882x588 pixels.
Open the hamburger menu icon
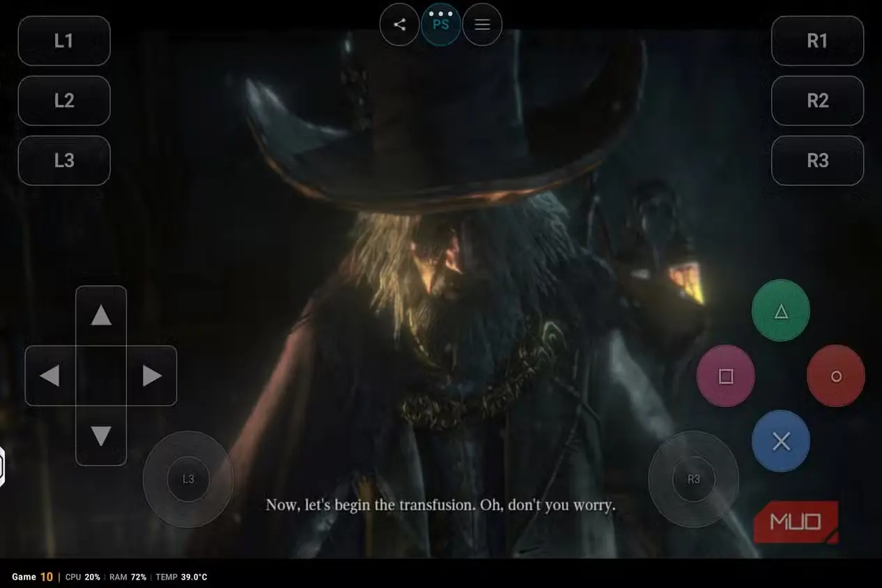click(x=482, y=25)
